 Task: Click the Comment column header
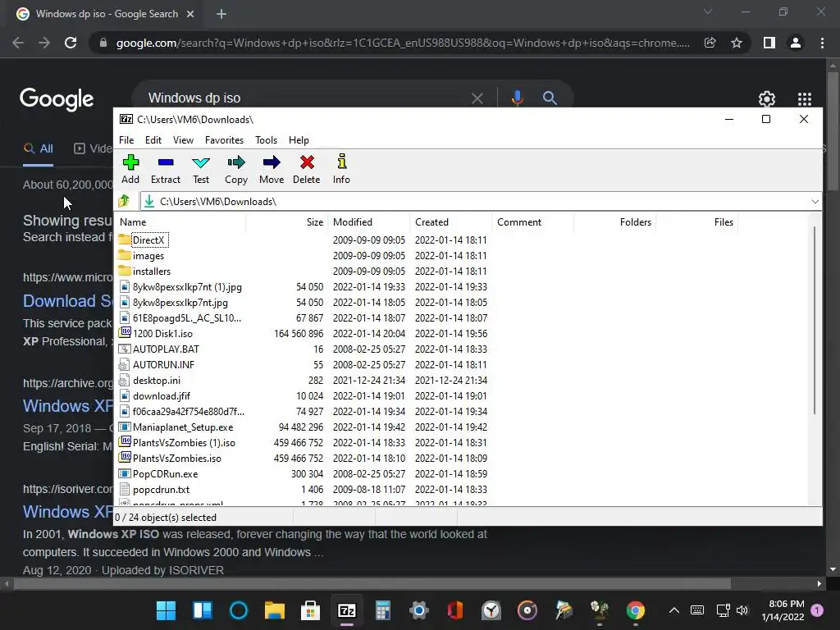(533, 221)
